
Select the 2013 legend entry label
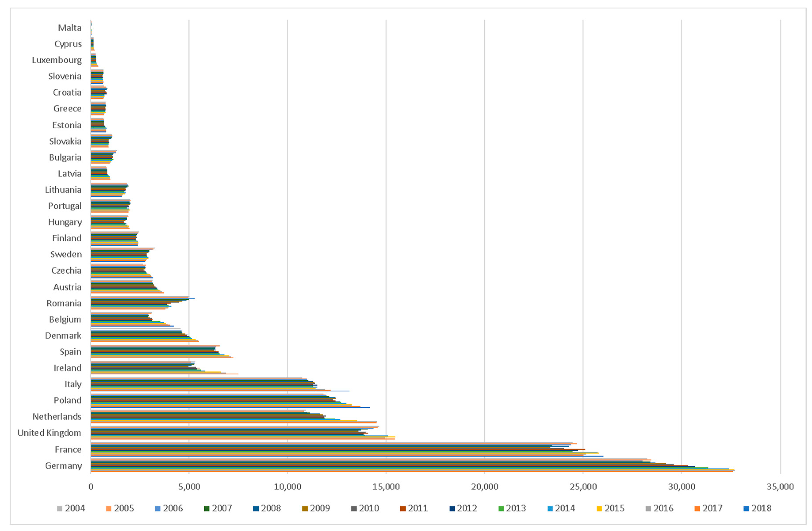516,508
